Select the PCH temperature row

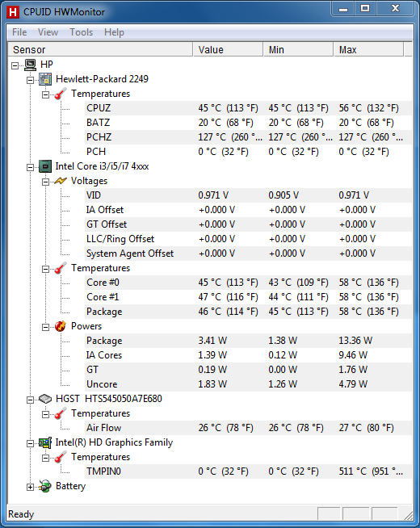pyautogui.click(x=248, y=152)
